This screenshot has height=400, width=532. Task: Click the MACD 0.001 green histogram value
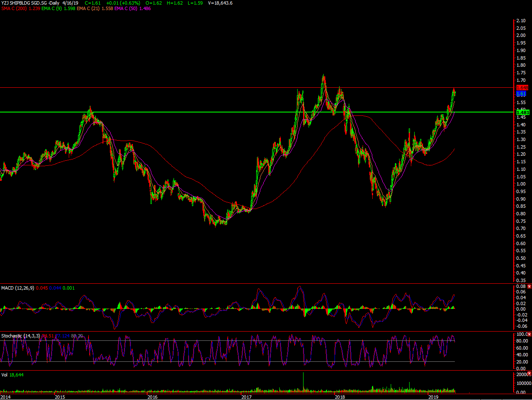tap(68, 288)
